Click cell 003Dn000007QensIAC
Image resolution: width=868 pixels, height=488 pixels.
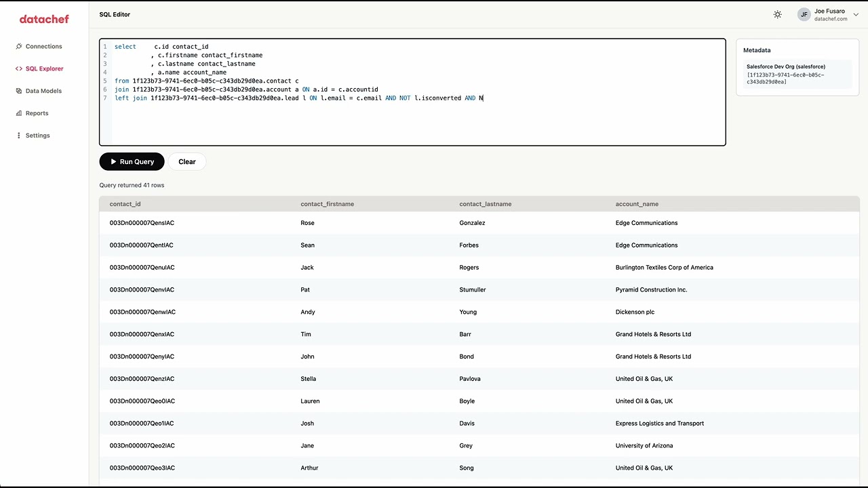142,223
